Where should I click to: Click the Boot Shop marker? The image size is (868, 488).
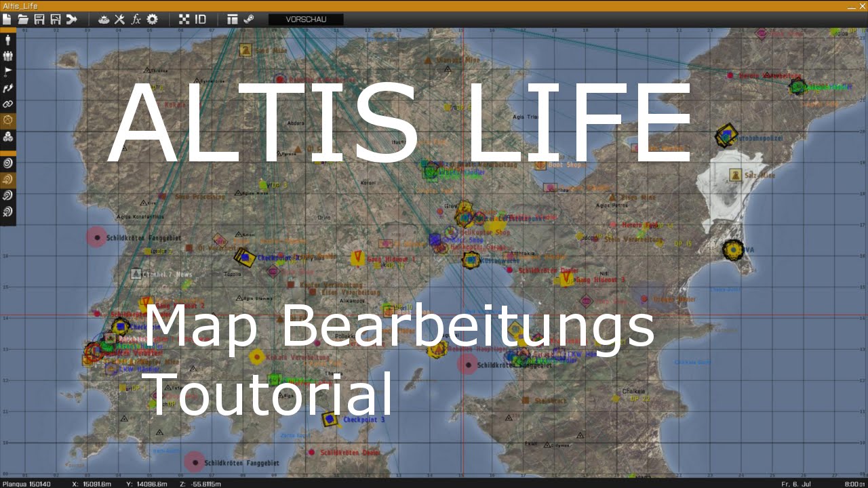pos(540,165)
